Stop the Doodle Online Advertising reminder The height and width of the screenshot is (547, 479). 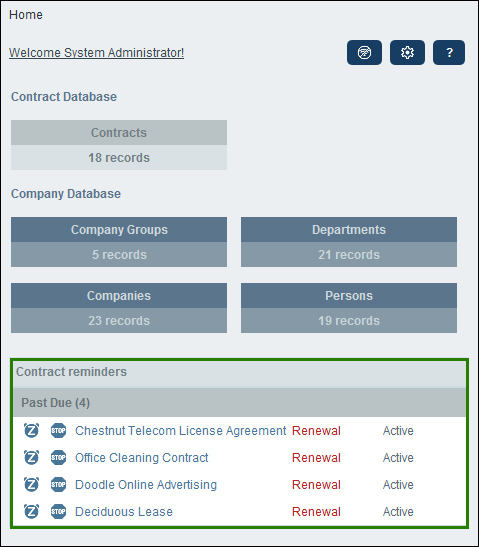[58, 485]
